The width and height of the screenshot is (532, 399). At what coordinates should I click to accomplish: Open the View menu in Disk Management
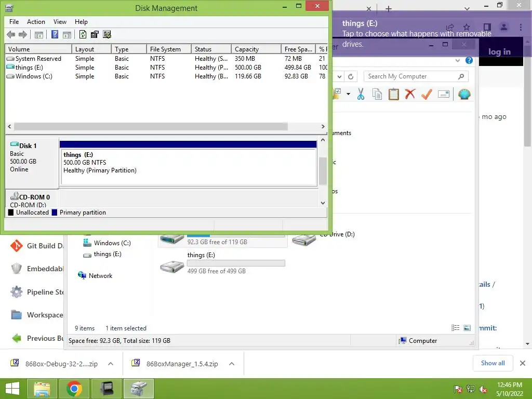(60, 22)
